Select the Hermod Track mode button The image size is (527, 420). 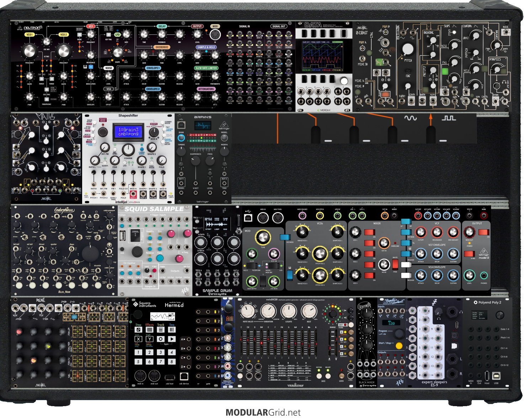tap(160, 330)
